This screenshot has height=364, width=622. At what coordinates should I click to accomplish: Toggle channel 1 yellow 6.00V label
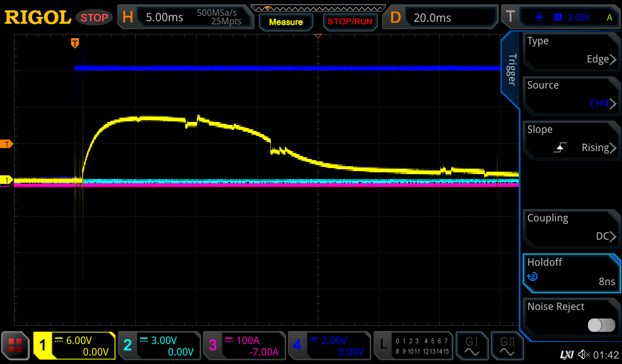coord(74,346)
